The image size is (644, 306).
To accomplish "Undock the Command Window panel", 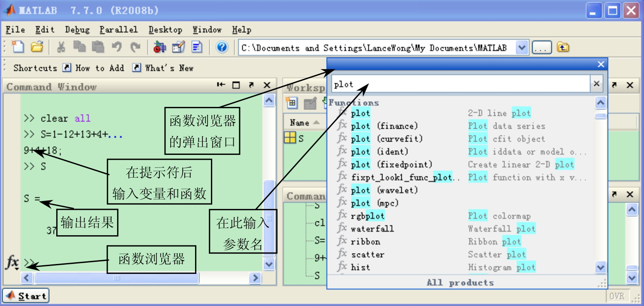I will point(252,85).
